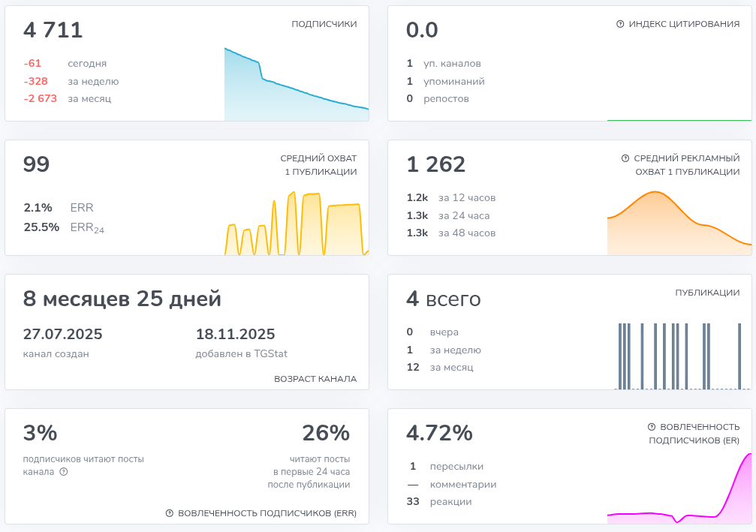The image size is (756, 532).
Task: Click the Средний охват 1 публикации title
Action: click(x=318, y=165)
